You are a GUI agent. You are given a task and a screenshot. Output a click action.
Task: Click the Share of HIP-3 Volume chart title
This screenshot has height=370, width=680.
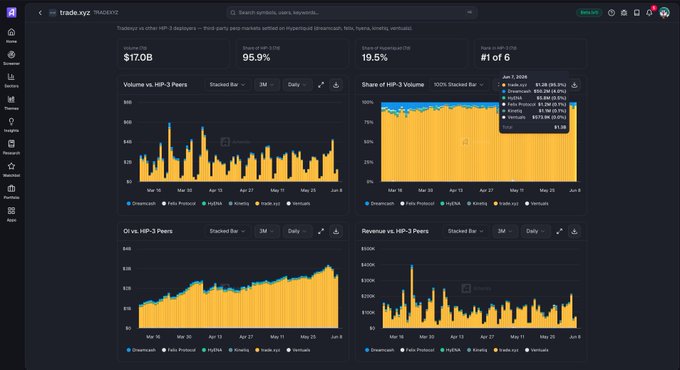393,85
